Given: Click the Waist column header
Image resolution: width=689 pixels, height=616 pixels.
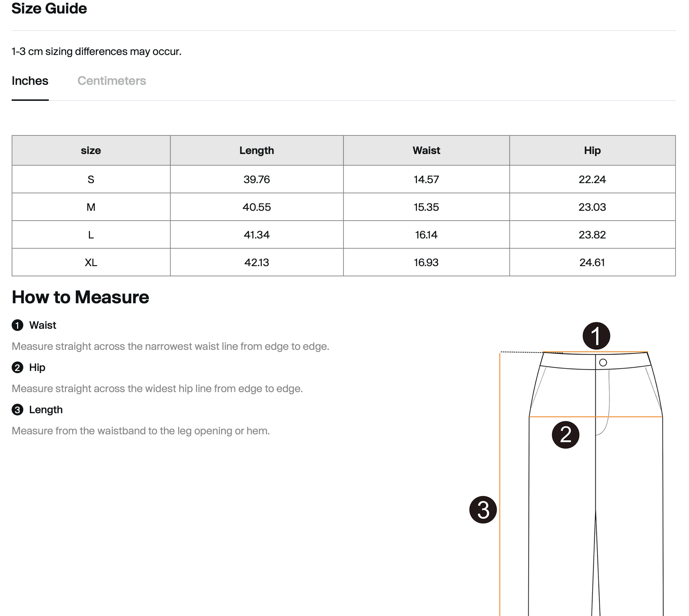Looking at the screenshot, I should point(426,150).
